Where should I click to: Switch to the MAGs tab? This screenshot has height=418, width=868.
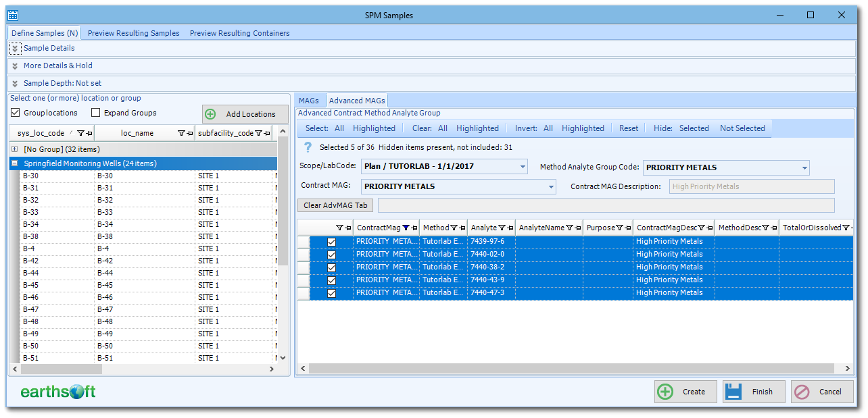coord(308,100)
